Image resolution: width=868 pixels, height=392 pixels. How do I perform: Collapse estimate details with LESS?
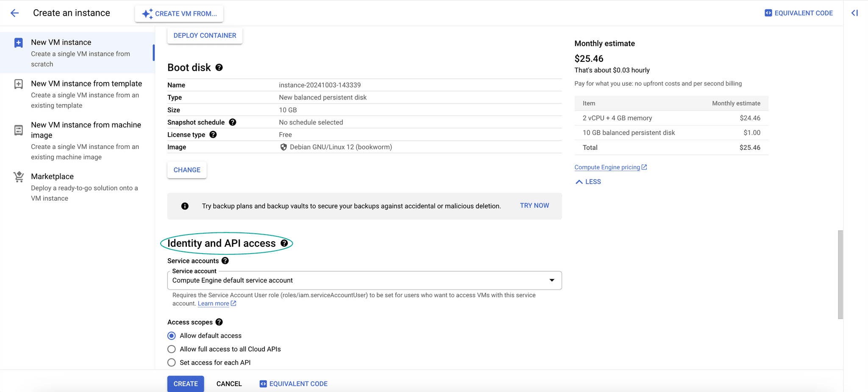(x=588, y=182)
